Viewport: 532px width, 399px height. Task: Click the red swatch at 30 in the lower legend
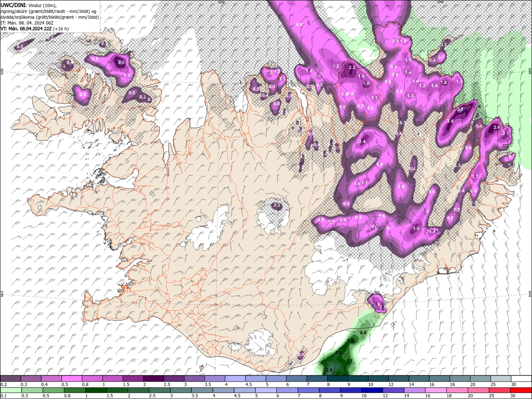click(521, 390)
